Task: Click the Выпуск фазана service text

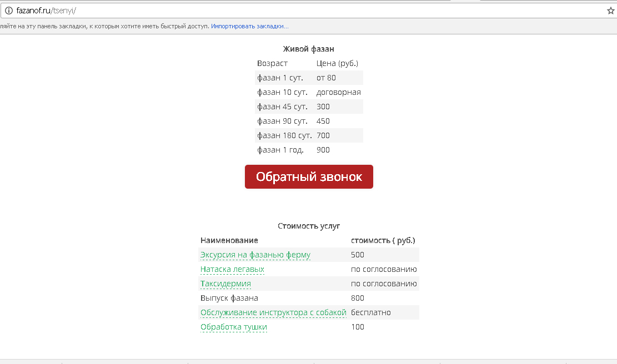Action: point(229,298)
